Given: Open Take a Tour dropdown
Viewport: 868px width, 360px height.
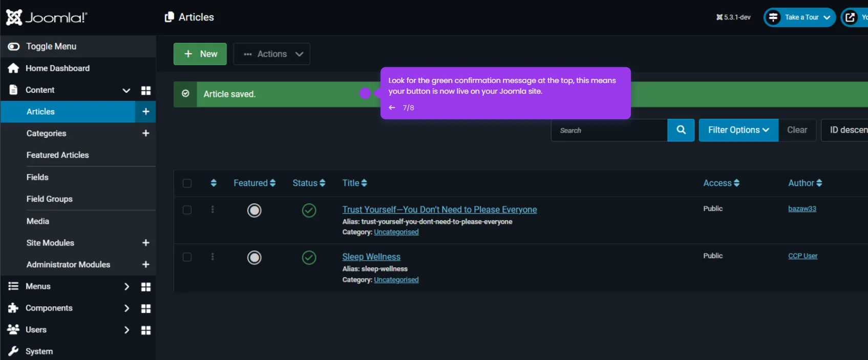Looking at the screenshot, I should [799, 17].
